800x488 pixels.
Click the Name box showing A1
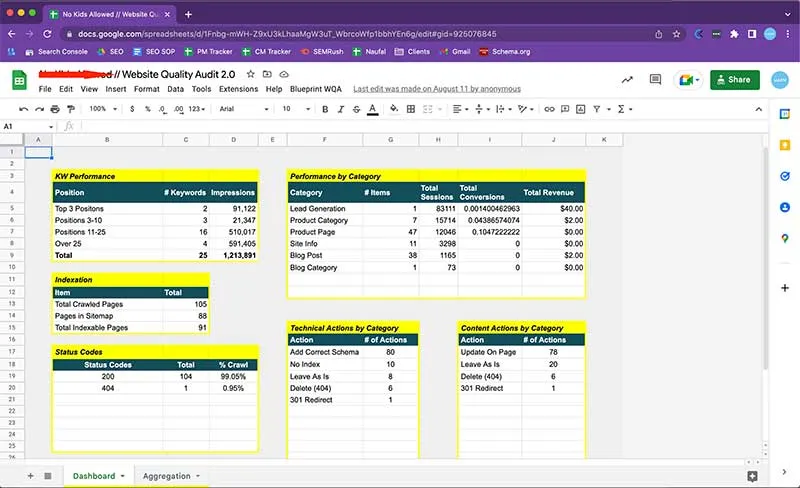click(x=28, y=126)
